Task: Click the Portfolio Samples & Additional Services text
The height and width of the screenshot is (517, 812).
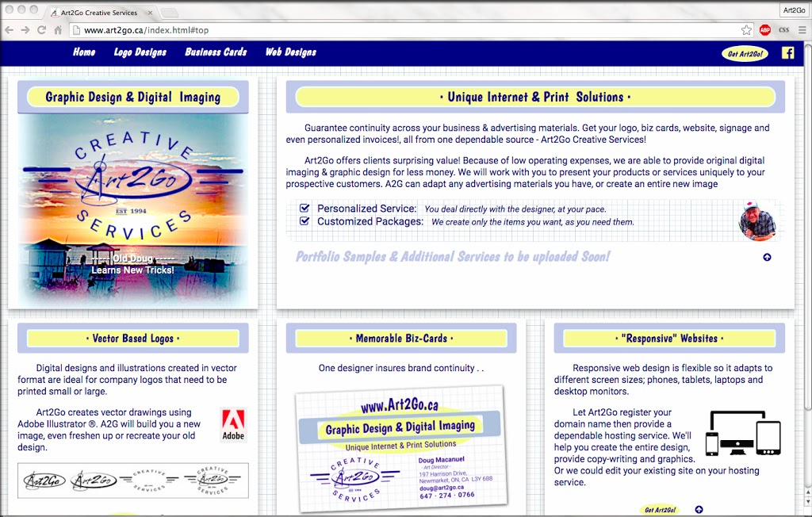Action: coord(453,257)
